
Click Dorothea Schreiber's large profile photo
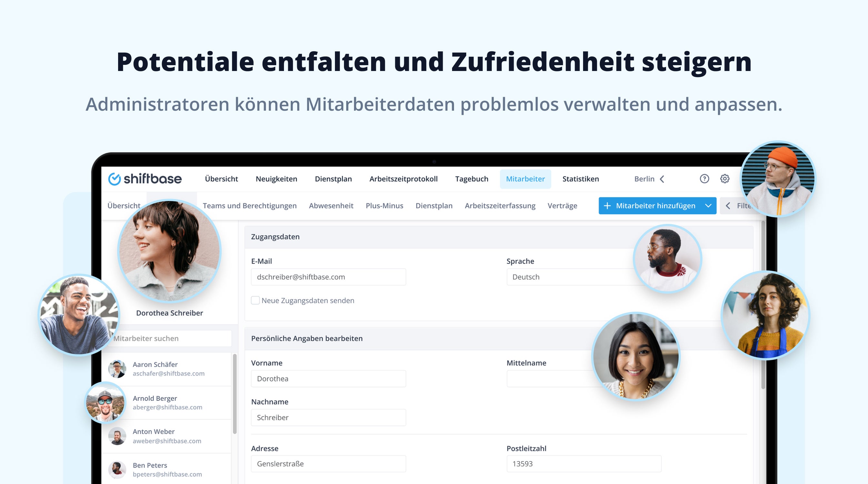169,251
